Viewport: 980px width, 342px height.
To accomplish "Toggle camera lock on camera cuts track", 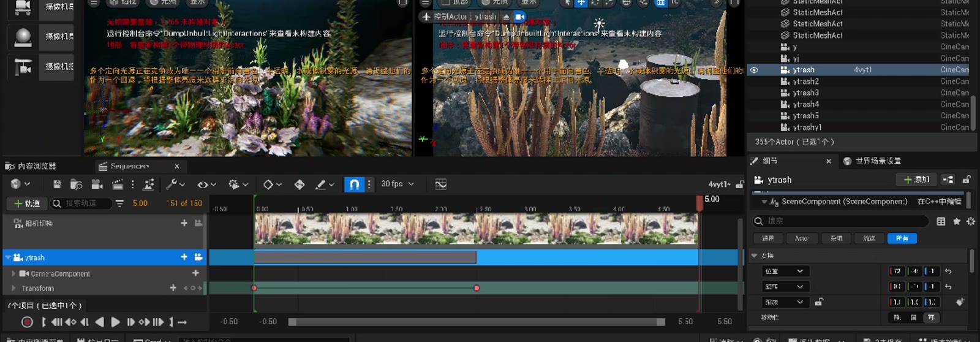I will pyautogui.click(x=198, y=223).
